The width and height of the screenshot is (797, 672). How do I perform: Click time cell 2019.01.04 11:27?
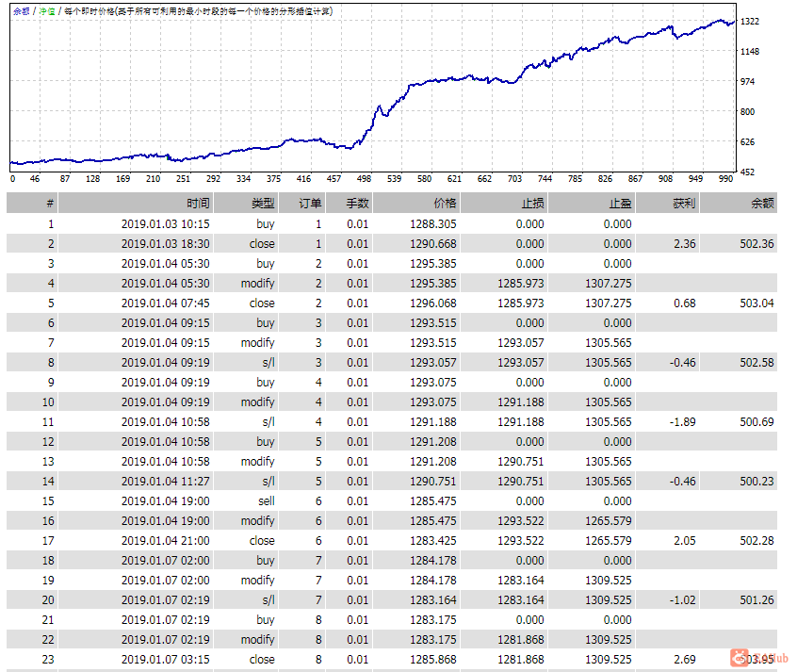point(165,482)
